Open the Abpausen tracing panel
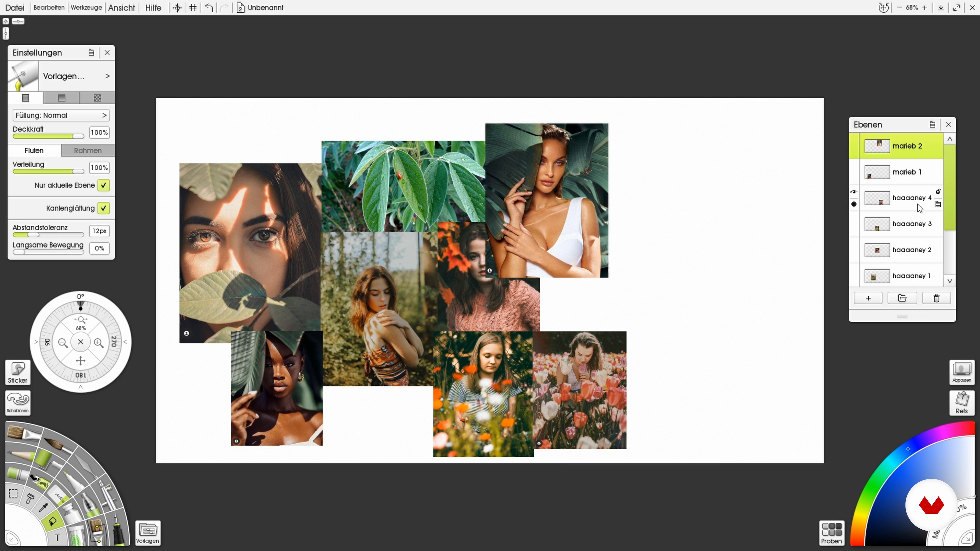980x551 pixels. [962, 372]
